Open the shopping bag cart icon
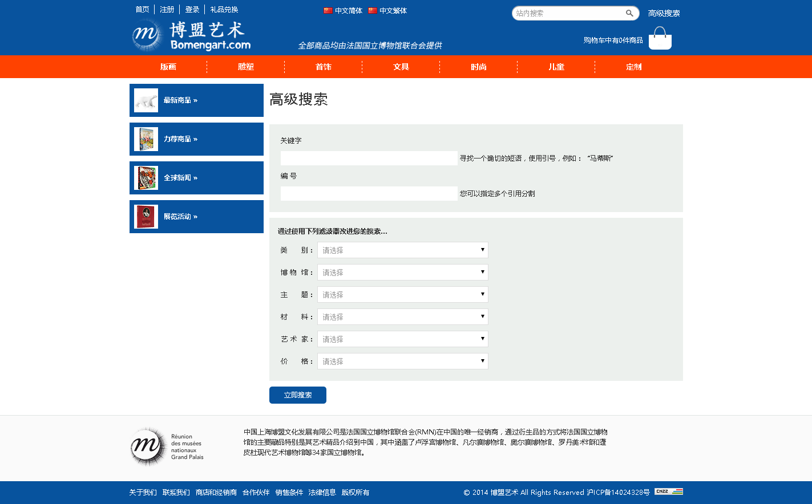This screenshot has width=812, height=504. click(x=660, y=39)
